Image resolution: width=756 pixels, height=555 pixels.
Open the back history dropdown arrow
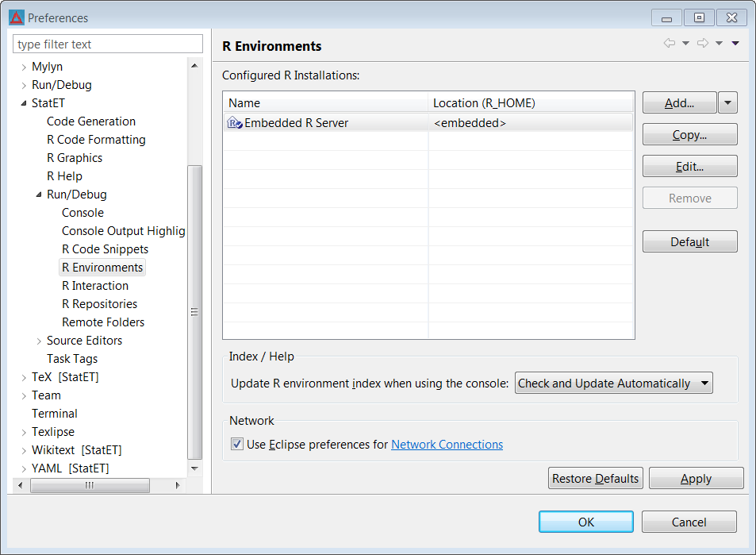(x=685, y=44)
